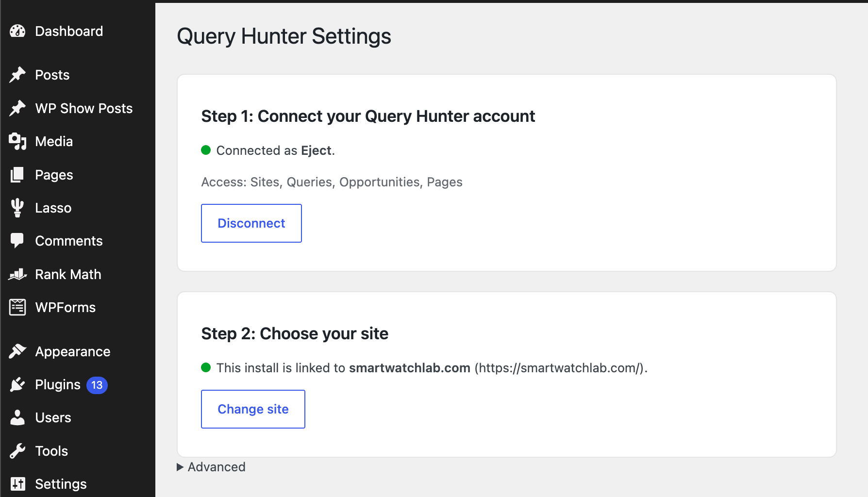Click the Comments speech bubble icon

(x=17, y=241)
